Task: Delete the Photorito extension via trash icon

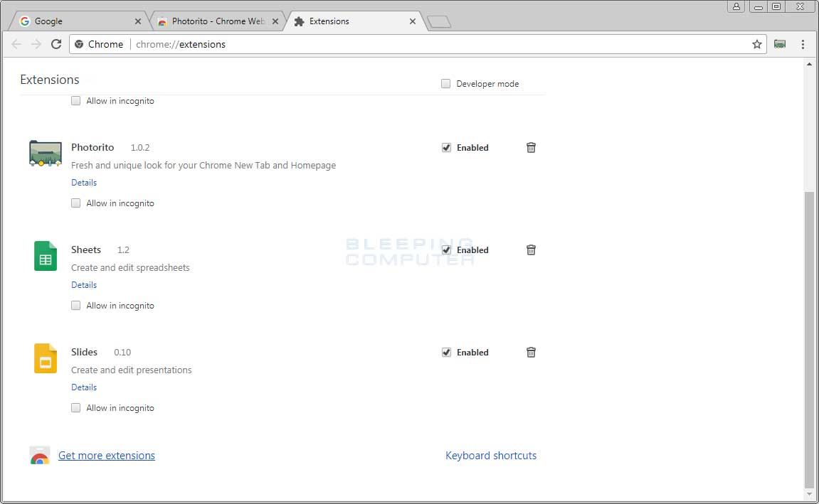Action: click(x=531, y=148)
